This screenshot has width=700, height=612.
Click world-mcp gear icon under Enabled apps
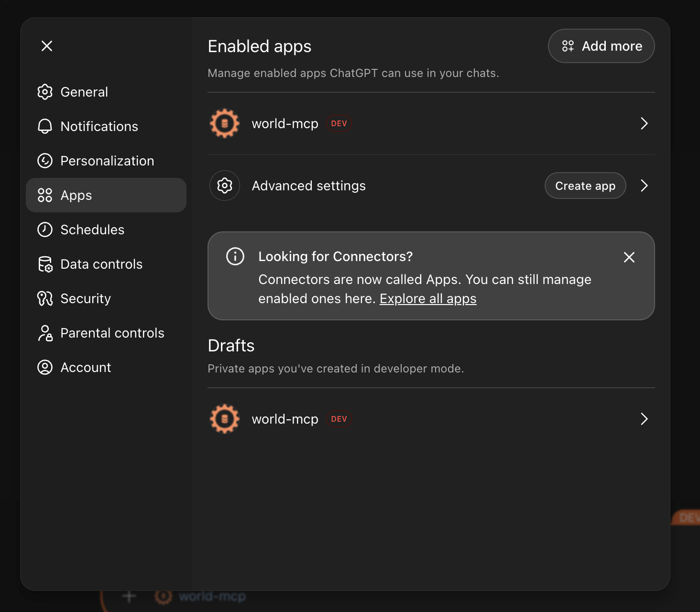coord(225,123)
